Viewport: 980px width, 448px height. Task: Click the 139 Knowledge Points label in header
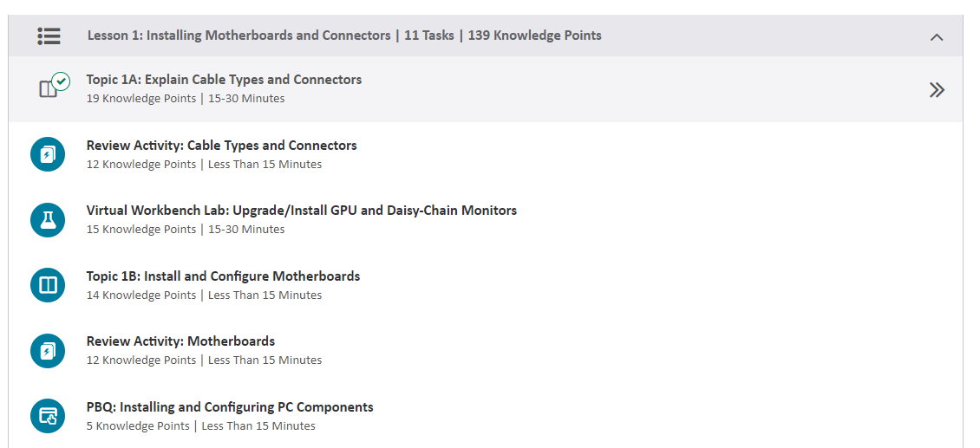click(x=534, y=36)
